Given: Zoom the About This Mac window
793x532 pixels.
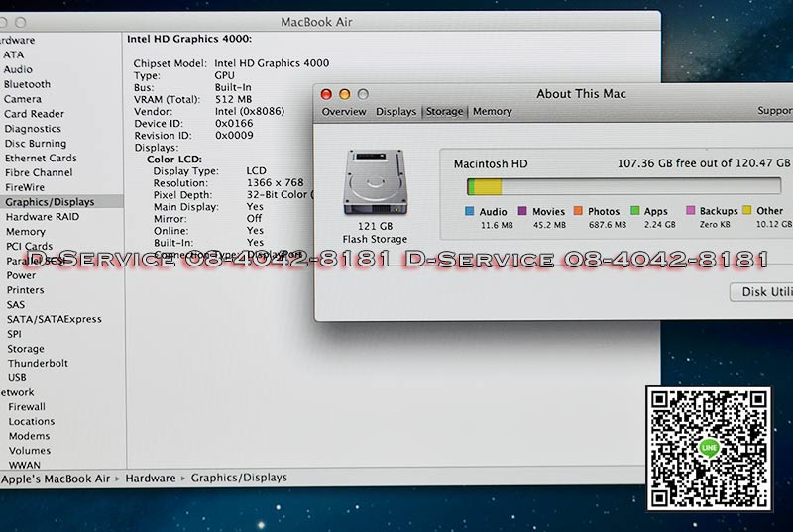Looking at the screenshot, I should 363,94.
